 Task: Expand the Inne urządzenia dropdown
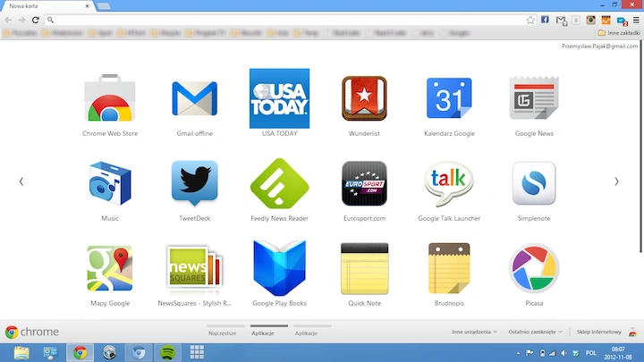coord(474,332)
